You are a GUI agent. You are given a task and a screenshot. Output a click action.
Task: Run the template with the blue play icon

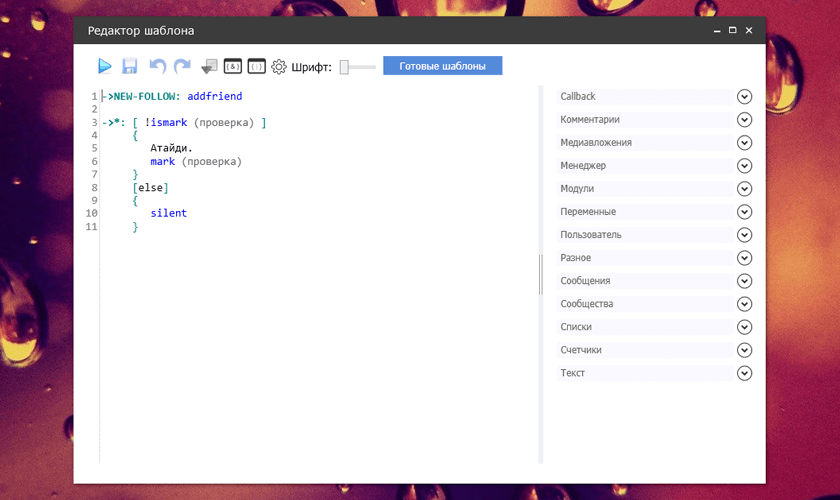[x=104, y=66]
